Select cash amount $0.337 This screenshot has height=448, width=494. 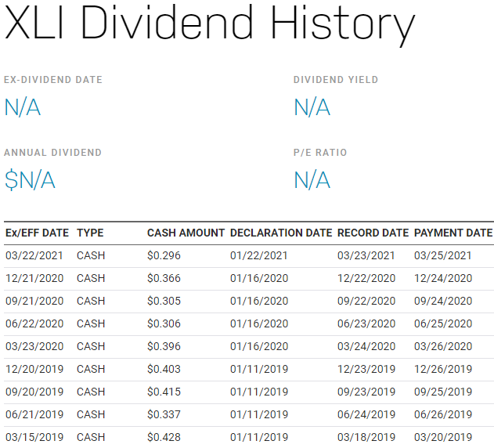164,414
